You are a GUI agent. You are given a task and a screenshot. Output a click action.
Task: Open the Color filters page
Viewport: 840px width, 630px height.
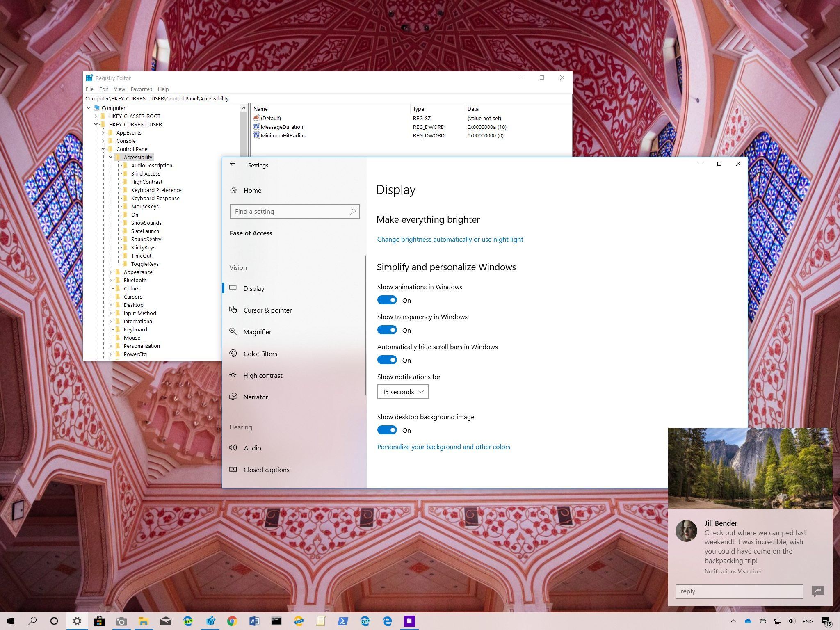[260, 354]
